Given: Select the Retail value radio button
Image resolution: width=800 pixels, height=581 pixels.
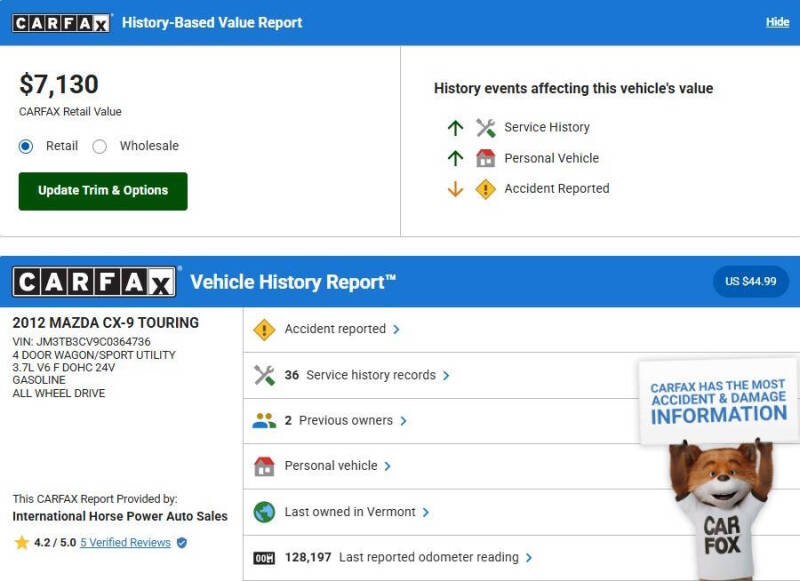Looking at the screenshot, I should 26,146.
